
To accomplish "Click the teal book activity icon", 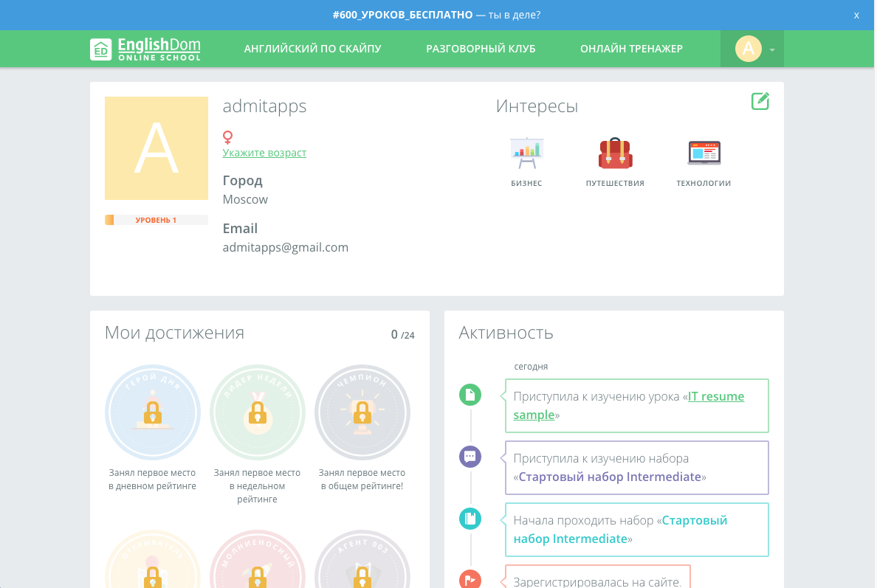I will click(x=470, y=519).
